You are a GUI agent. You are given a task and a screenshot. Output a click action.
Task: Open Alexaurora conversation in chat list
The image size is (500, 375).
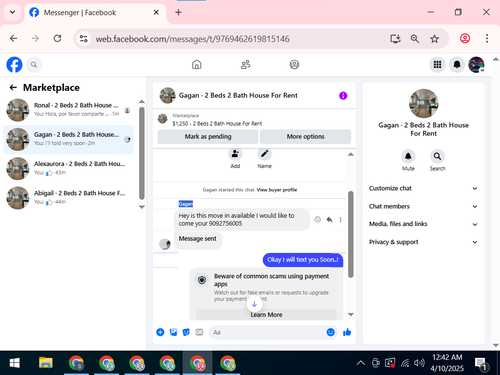click(68, 169)
